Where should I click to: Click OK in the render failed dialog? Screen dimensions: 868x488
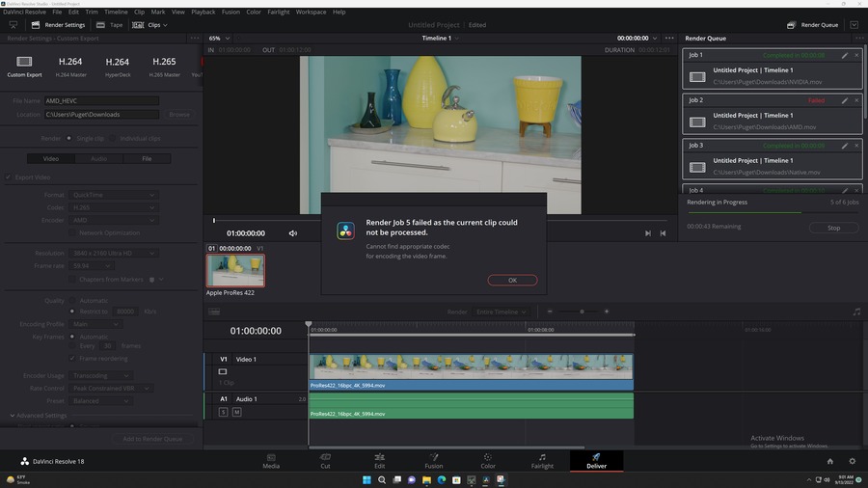[513, 280]
